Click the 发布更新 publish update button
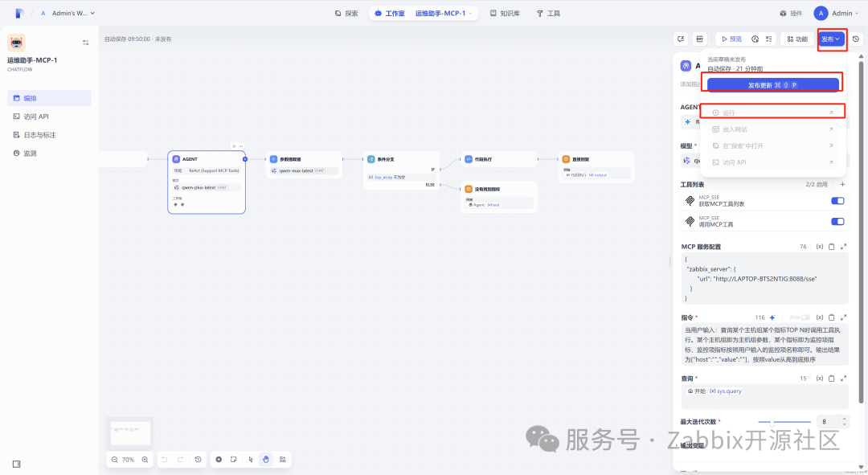The width and height of the screenshot is (868, 475). (772, 83)
